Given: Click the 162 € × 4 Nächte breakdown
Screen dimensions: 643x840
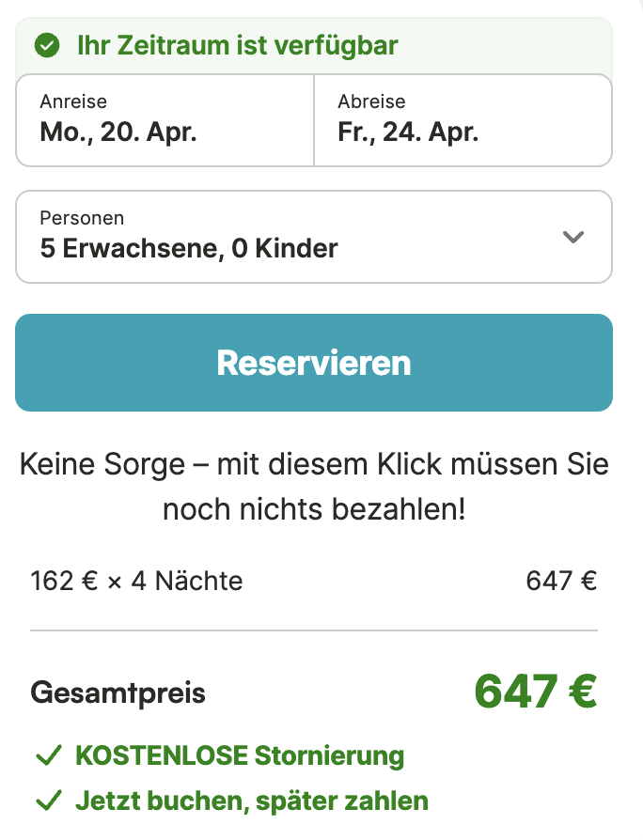Looking at the screenshot, I should coord(136,581).
